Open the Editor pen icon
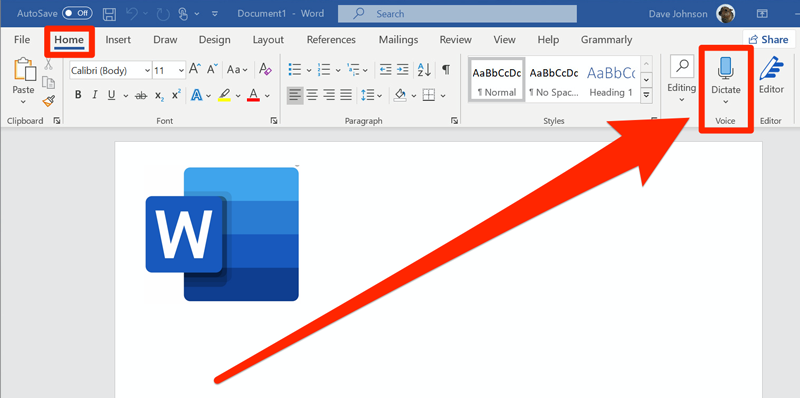800x398 pixels. [x=771, y=68]
